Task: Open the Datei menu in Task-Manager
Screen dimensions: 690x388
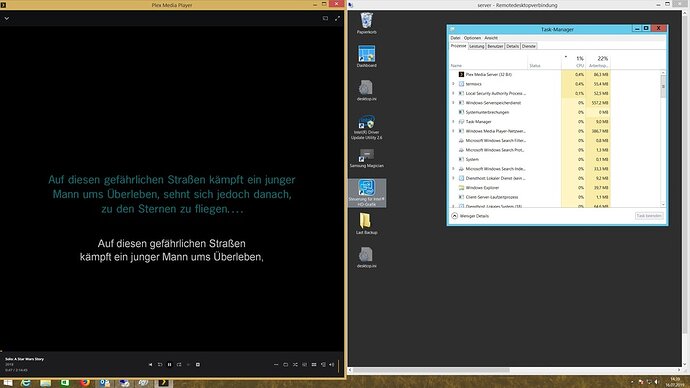Action: (455, 38)
